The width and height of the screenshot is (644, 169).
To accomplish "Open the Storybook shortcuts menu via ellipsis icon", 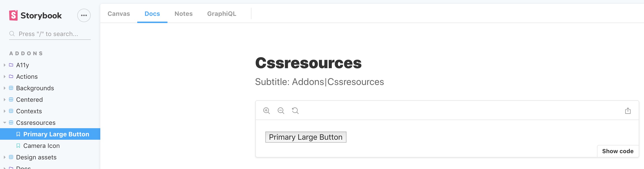I will coord(84,16).
